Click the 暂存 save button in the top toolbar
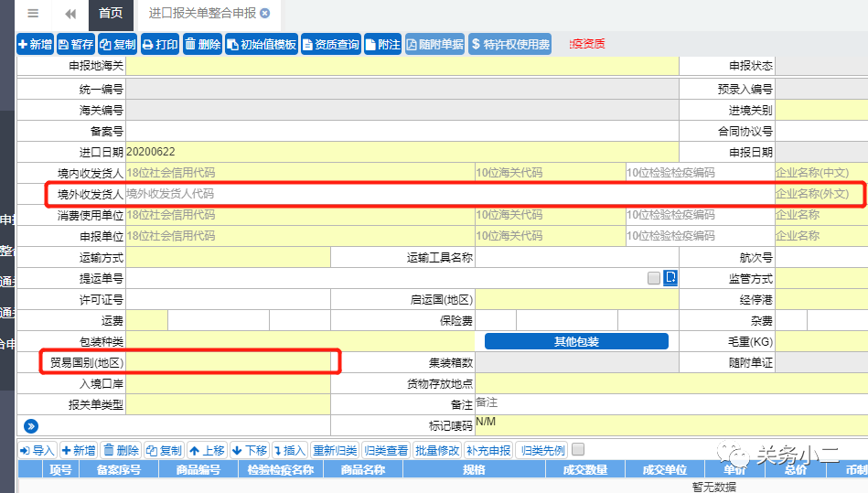 [x=76, y=44]
